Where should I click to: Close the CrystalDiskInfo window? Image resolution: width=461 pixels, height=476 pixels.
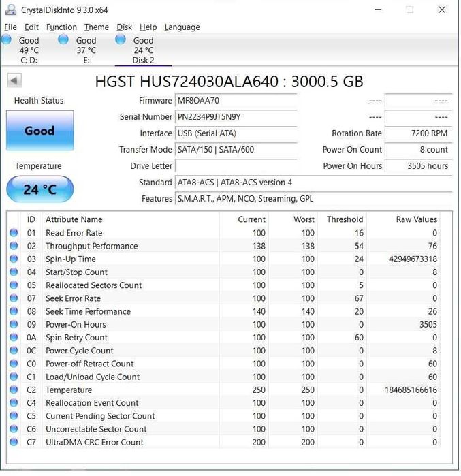(442, 10)
